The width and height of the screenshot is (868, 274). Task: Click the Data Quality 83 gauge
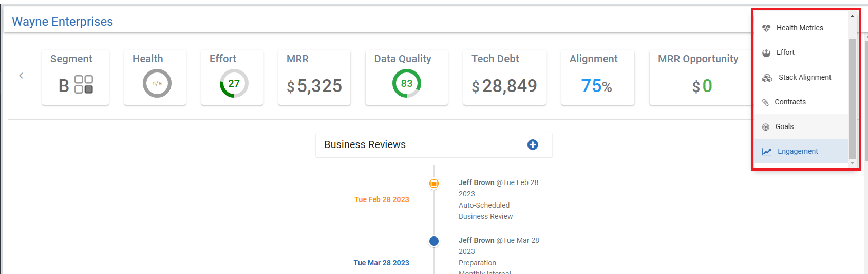407,83
